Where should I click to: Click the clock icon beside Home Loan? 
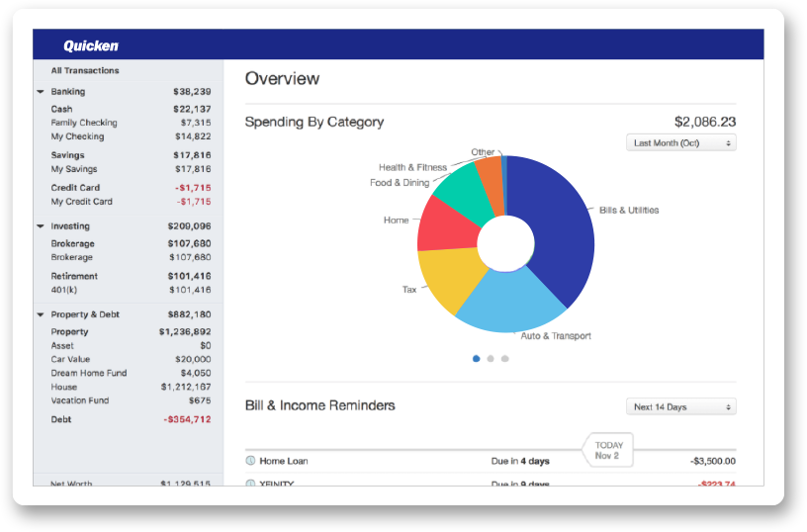coord(250,461)
